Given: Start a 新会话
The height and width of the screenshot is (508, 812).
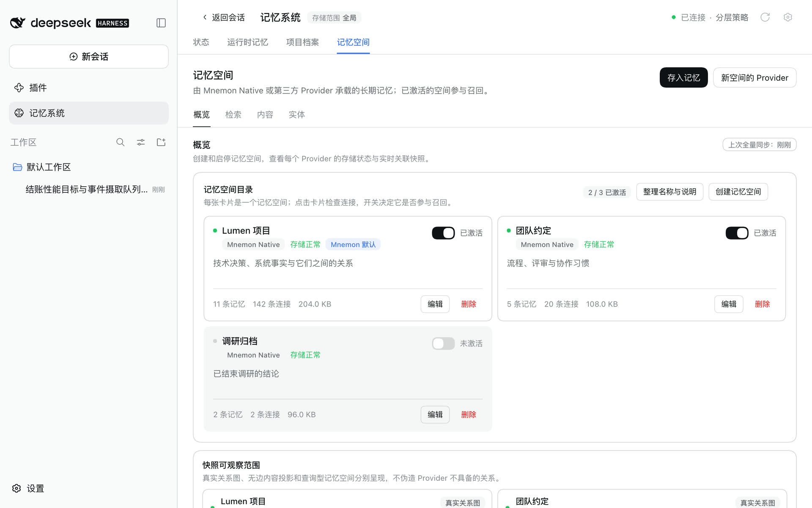Looking at the screenshot, I should pos(89,57).
